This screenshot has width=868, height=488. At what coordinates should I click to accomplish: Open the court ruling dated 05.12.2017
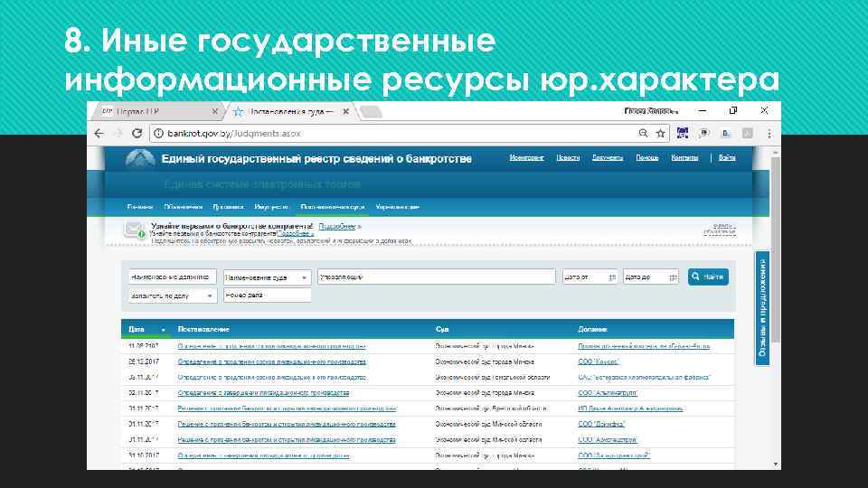coord(272,361)
